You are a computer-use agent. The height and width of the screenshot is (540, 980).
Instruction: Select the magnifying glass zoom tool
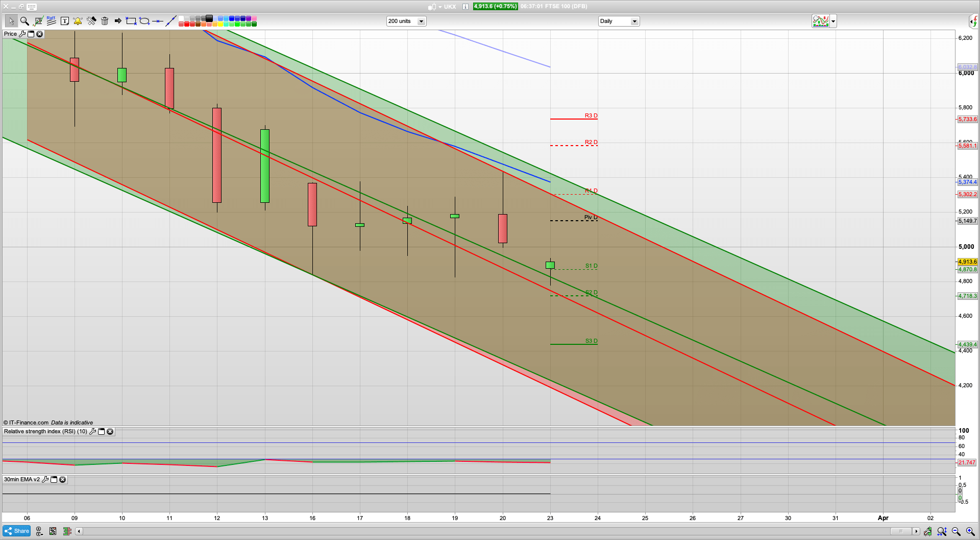click(24, 21)
